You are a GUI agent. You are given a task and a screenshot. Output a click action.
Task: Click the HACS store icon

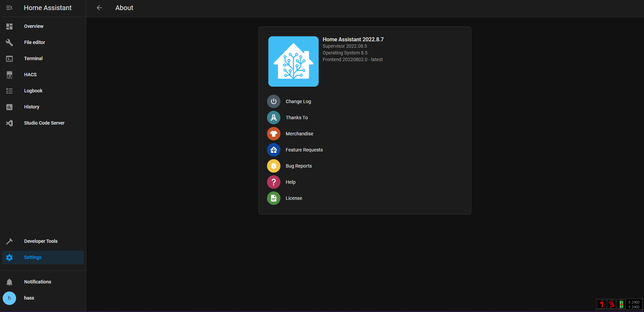[x=9, y=75]
